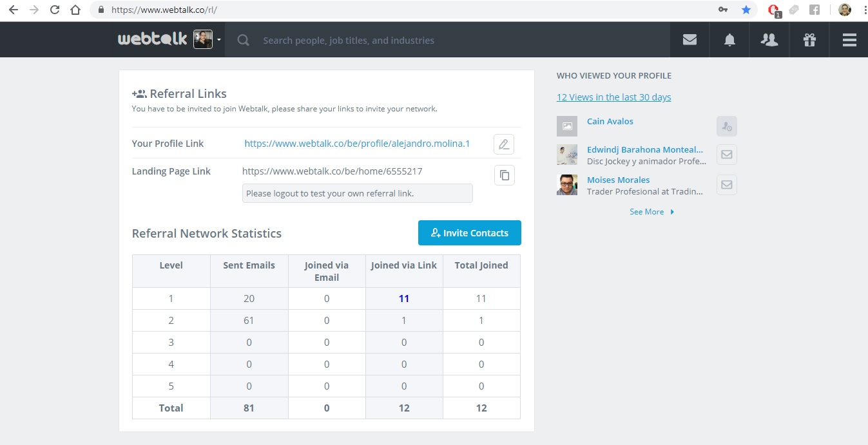Click the Referral Links heading
The height and width of the screenshot is (445, 868).
188,93
